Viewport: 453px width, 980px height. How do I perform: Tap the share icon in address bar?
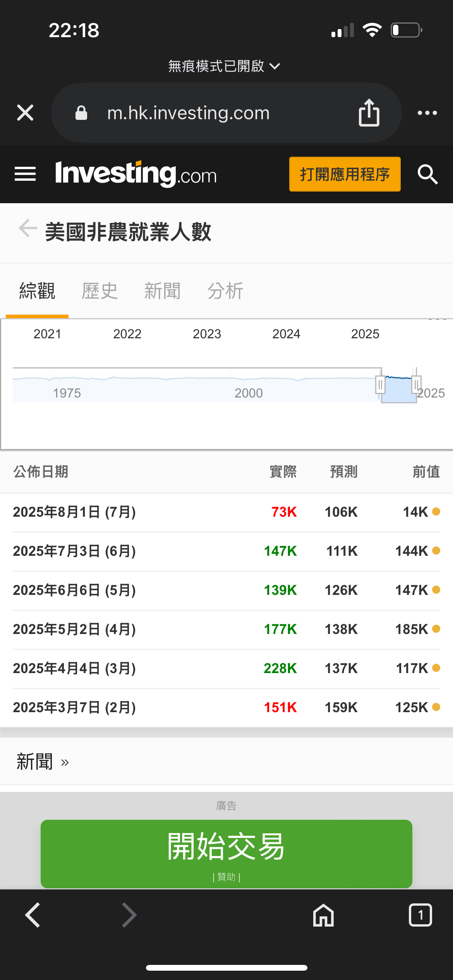click(369, 112)
